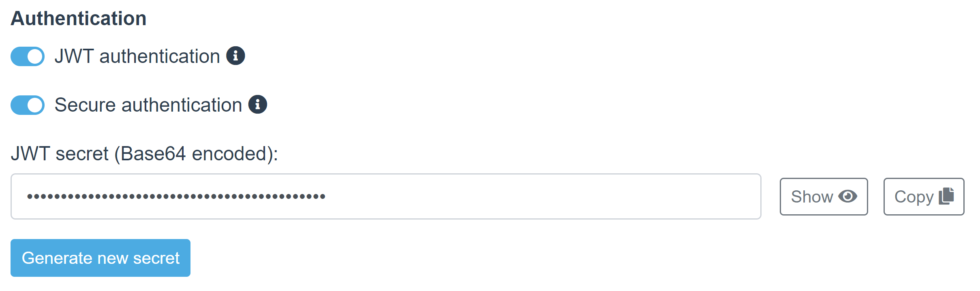980x291 pixels.
Task: Toggle the JWT authentication switch off
Action: pyautogui.click(x=28, y=56)
